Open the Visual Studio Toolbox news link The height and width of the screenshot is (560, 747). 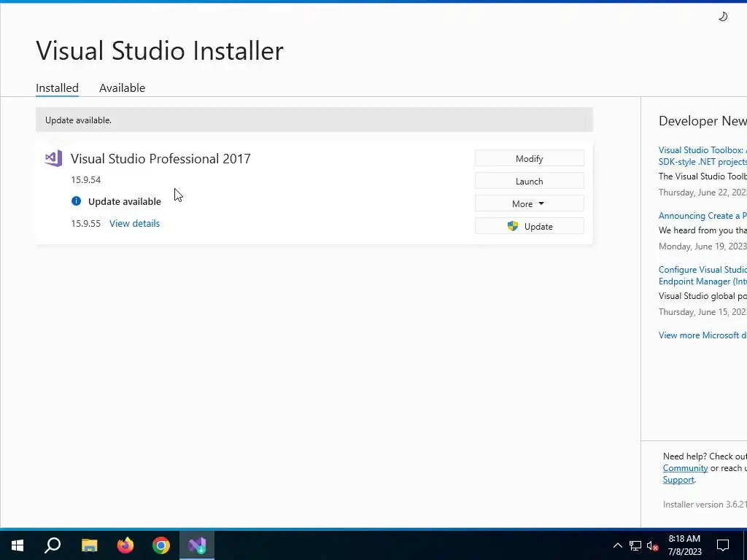pyautogui.click(x=703, y=156)
